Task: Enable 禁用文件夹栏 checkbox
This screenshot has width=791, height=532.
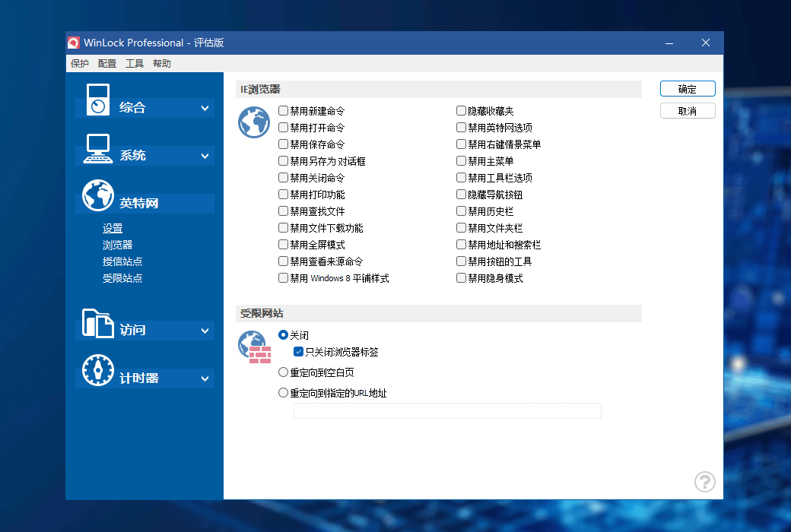Action: [461, 228]
